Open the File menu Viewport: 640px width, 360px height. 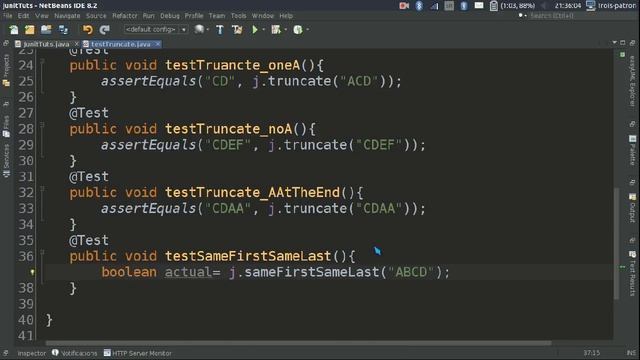coord(7,16)
